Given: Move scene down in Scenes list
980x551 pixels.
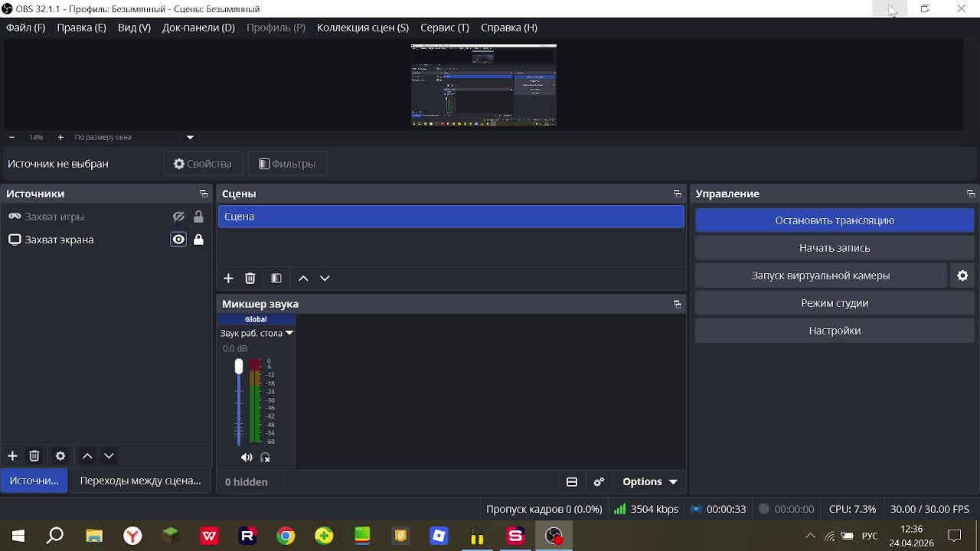Looking at the screenshot, I should pyautogui.click(x=325, y=278).
